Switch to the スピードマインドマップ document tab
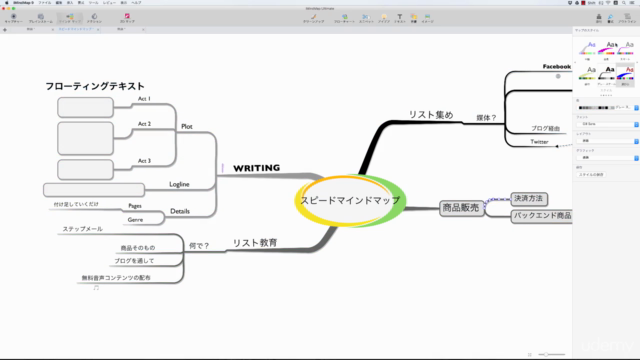This screenshot has height=360, width=640. tap(76, 29)
